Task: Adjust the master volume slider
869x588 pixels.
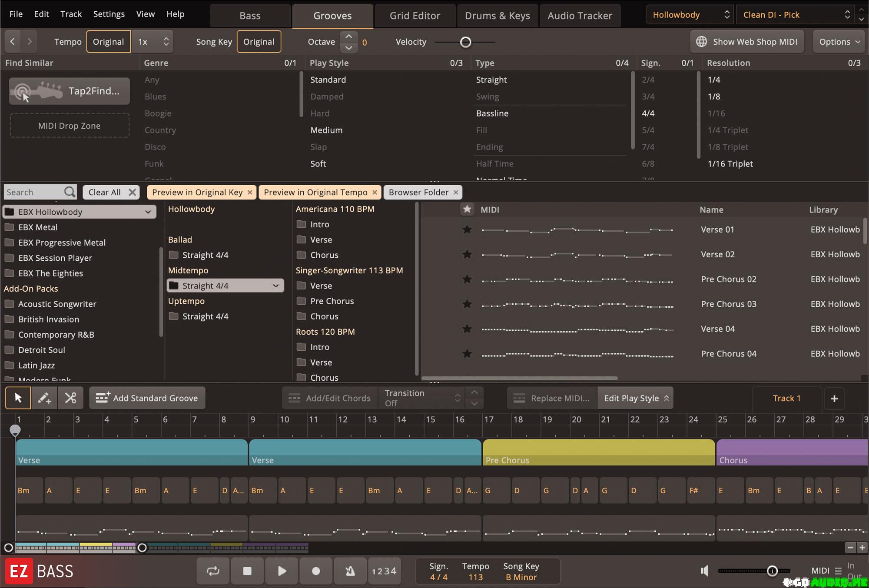Action: tap(772, 571)
